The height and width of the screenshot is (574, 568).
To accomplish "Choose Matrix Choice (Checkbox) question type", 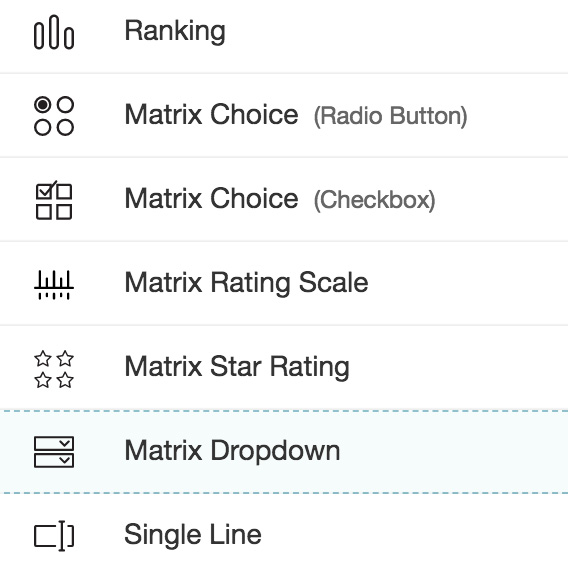I will pyautogui.click(x=284, y=200).
